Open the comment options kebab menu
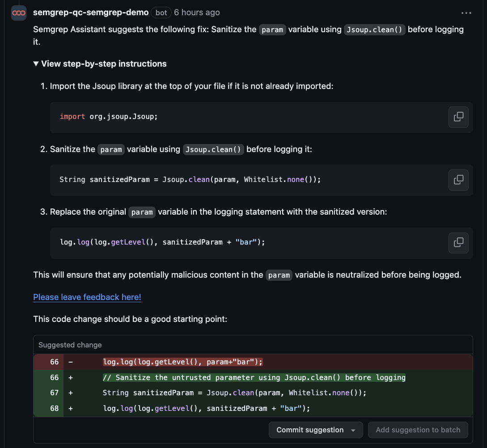This screenshot has width=487, height=448. tap(466, 13)
